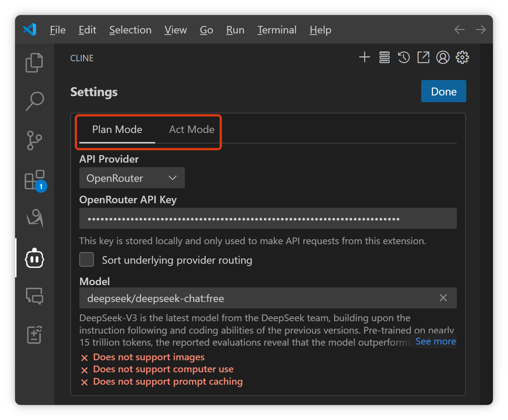Click the Done button
The width and height of the screenshot is (508, 420).
pyautogui.click(x=443, y=91)
